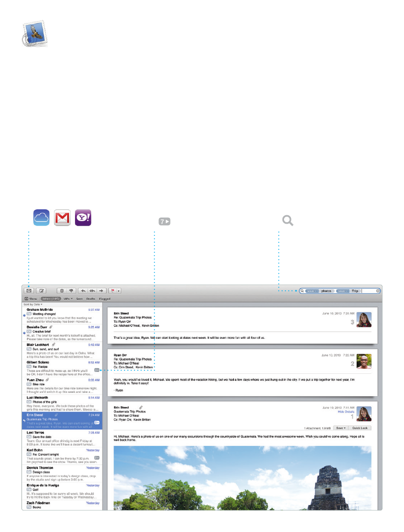Click the search magnifier in search field
The height and width of the screenshot is (532, 404).
(302, 291)
